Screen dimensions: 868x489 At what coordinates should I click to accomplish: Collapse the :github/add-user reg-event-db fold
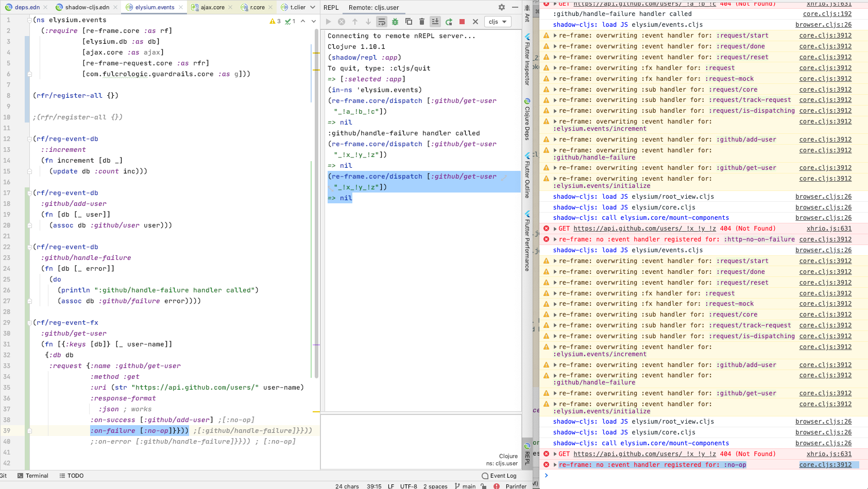29,193
